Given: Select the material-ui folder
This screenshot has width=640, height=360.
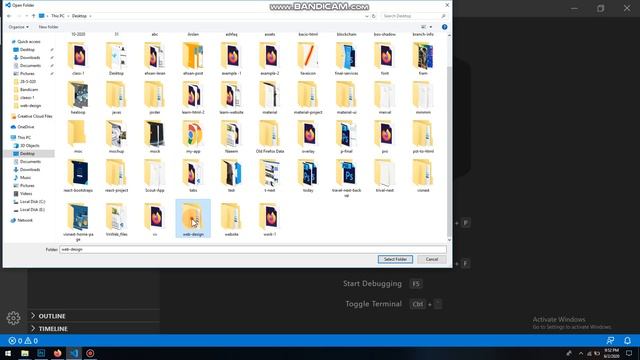Looking at the screenshot, I should [347, 98].
